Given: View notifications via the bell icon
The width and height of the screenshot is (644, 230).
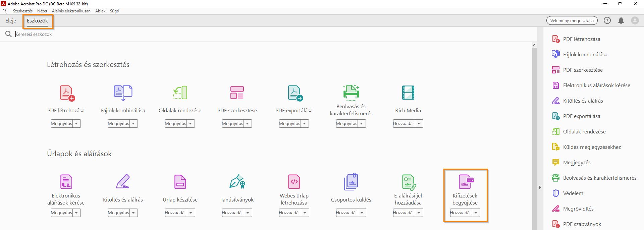Looking at the screenshot, I should [x=621, y=20].
